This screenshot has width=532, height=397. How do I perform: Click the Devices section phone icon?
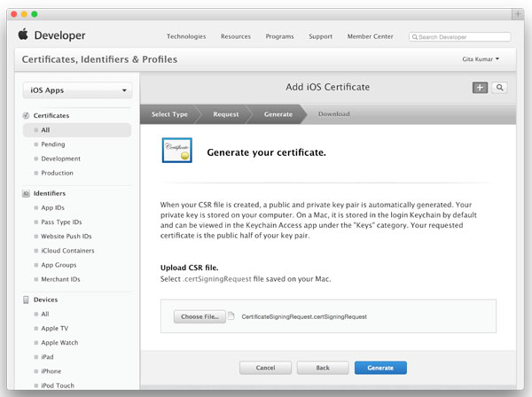(26, 300)
